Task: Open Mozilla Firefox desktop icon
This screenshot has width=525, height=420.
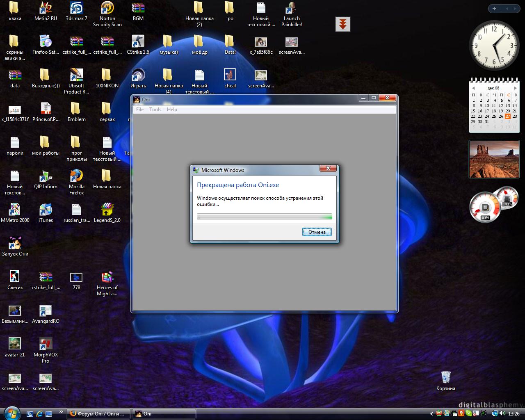Action: click(76, 176)
